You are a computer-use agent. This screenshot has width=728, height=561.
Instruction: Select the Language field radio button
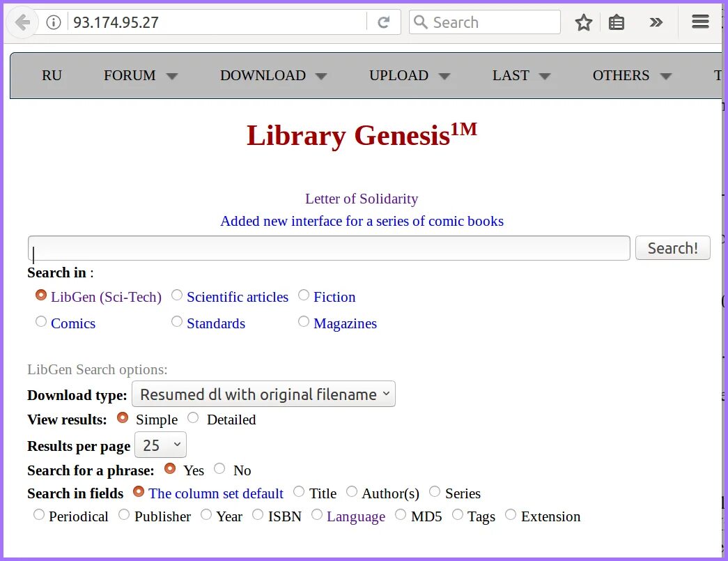point(317,514)
